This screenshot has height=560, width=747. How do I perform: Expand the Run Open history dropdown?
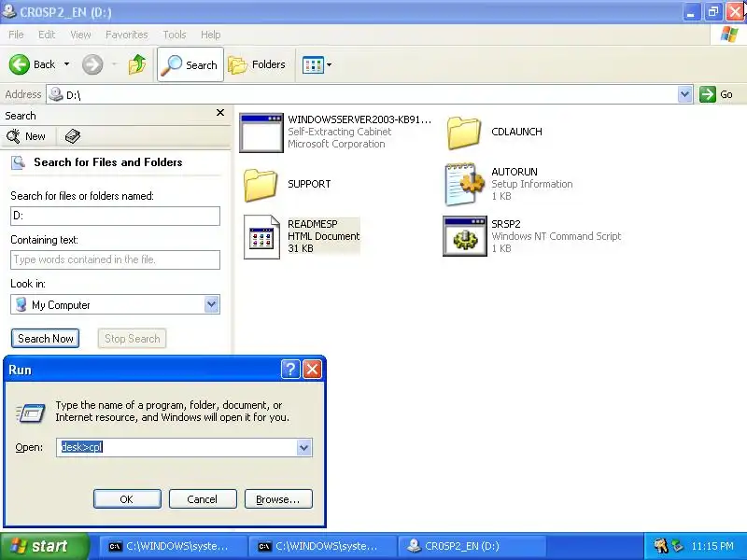(x=304, y=447)
